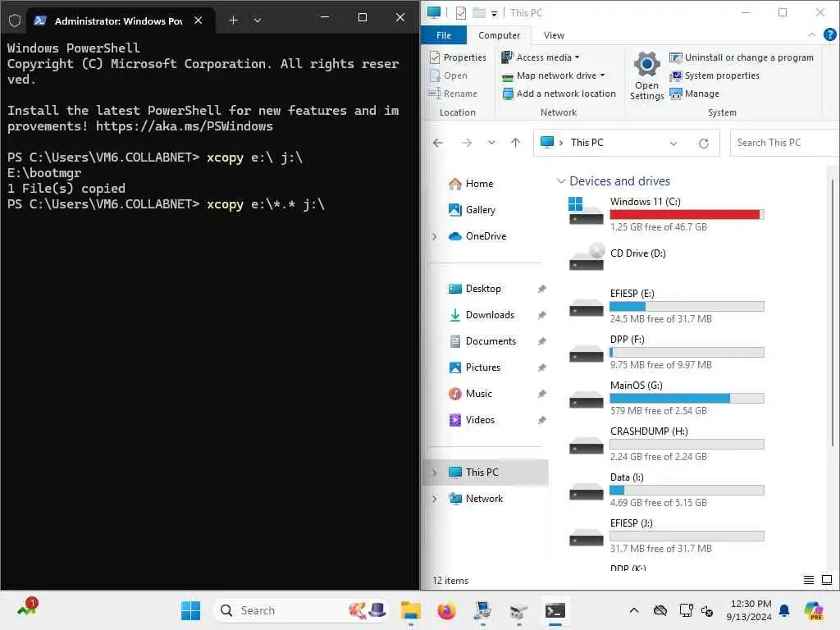Open Firefox from the taskbar
Viewport: 840px width, 630px height.
(x=446, y=610)
